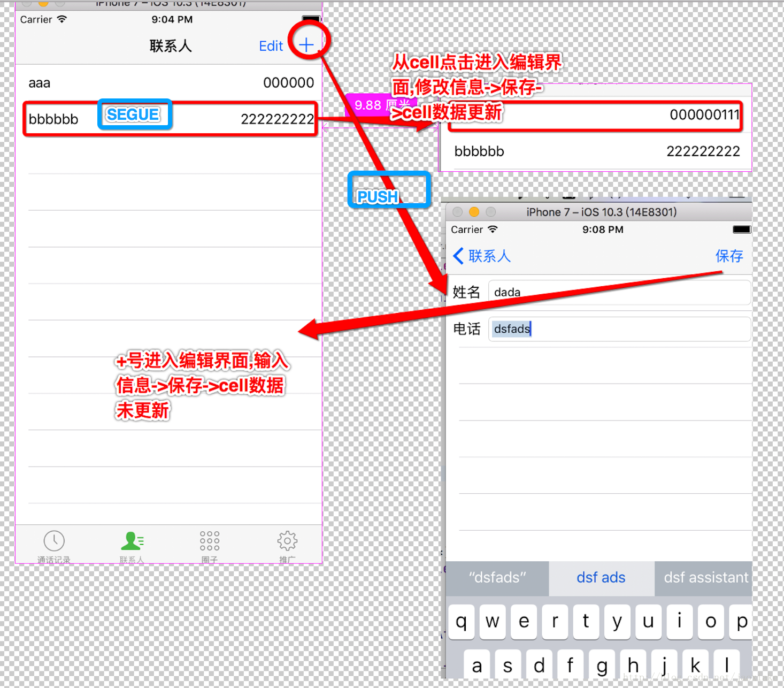Tap the l key on keyboard
The width and height of the screenshot is (784, 688).
pyautogui.click(x=727, y=664)
